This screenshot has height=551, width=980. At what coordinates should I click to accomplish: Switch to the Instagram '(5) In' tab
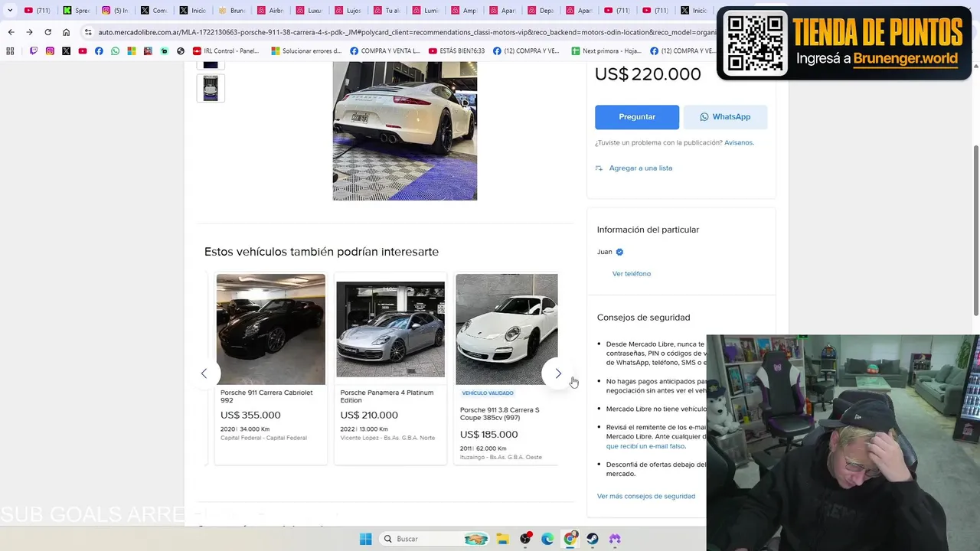pyautogui.click(x=116, y=11)
